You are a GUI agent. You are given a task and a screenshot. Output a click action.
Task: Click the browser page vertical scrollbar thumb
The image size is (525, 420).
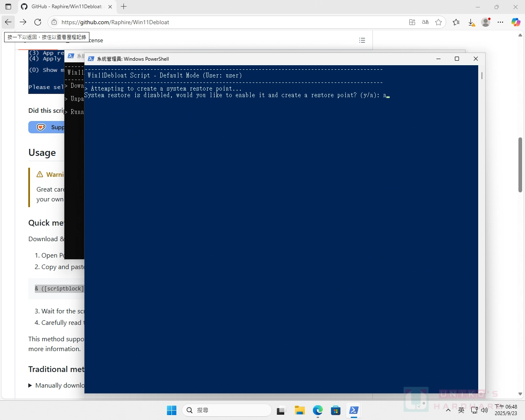520,165
